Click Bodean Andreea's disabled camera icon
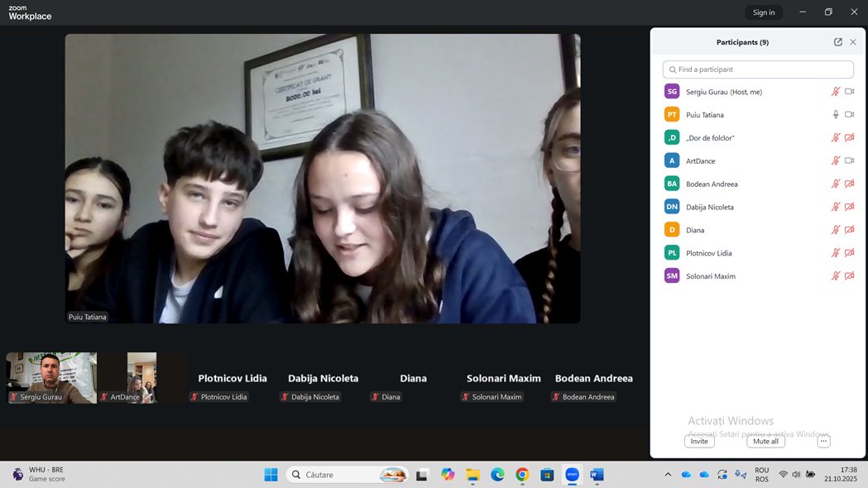The height and width of the screenshot is (488, 868). 849,184
